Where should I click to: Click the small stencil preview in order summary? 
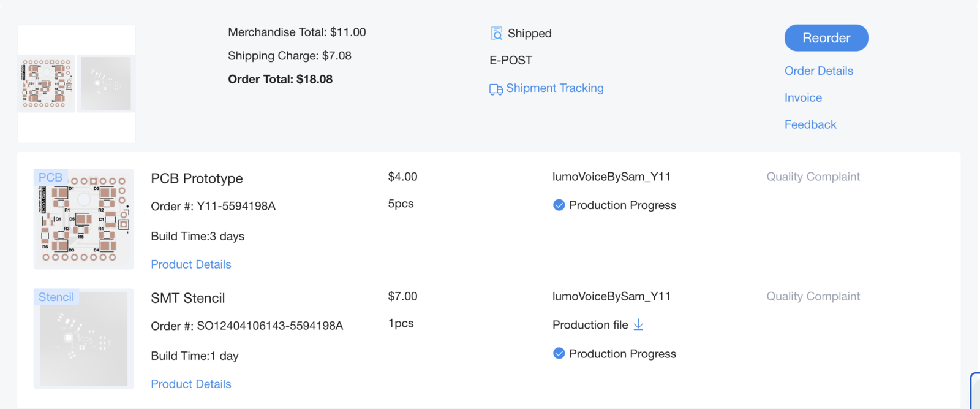coord(106,83)
